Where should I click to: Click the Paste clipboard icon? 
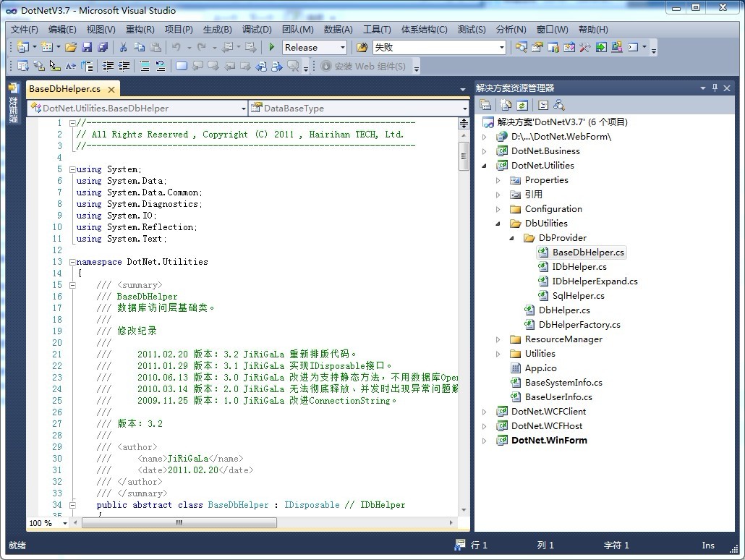(x=156, y=47)
